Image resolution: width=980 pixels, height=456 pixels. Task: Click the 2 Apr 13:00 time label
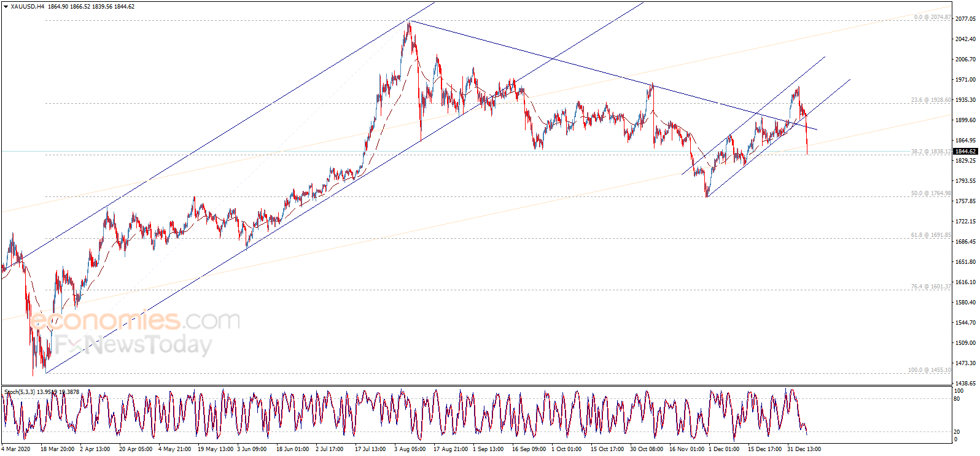click(x=95, y=449)
